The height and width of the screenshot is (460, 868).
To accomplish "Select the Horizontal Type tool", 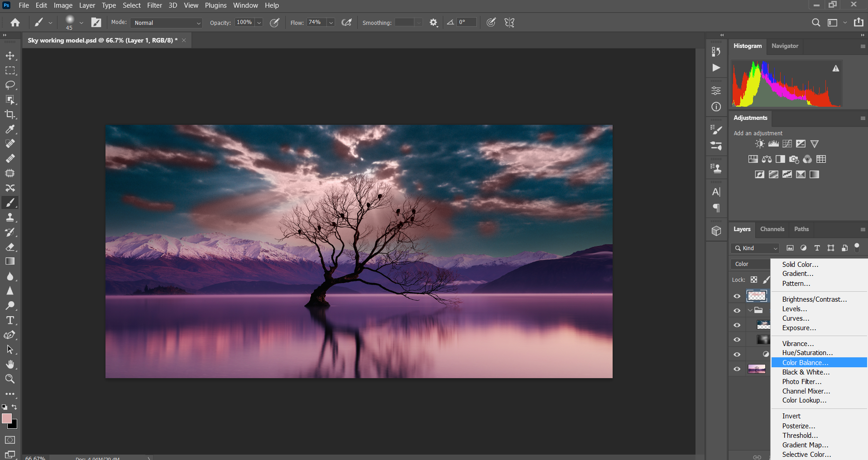I will coord(10,320).
